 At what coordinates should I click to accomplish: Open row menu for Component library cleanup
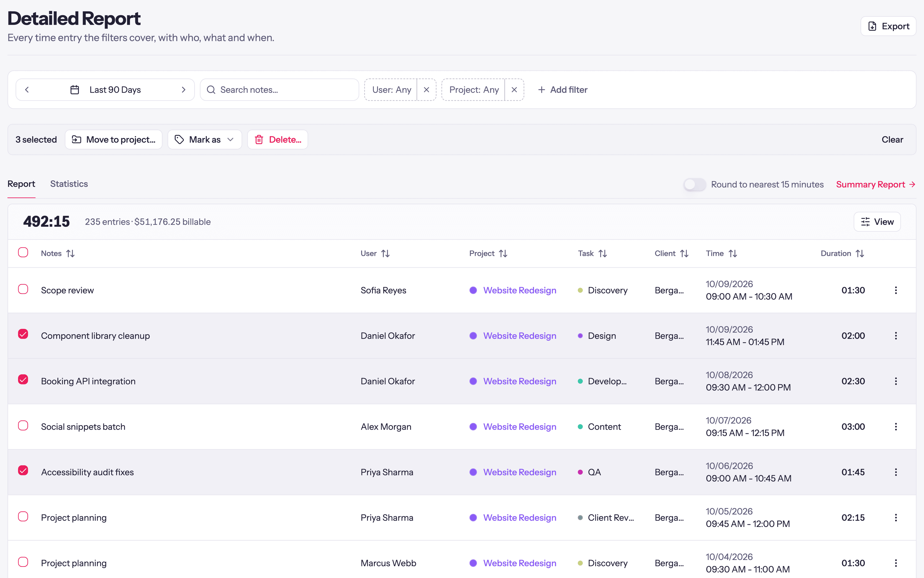click(x=896, y=336)
